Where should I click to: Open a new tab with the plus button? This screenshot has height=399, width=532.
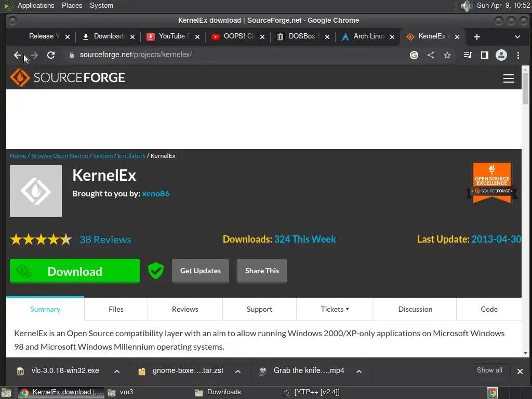(x=477, y=37)
